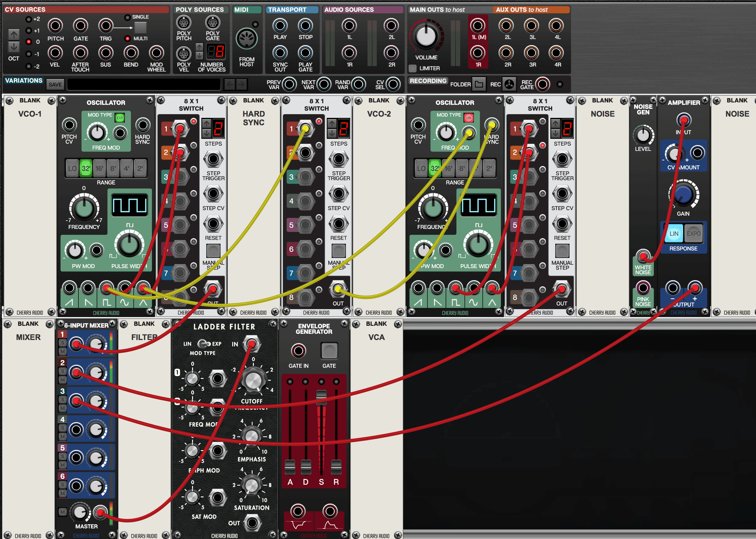
Task: Click the MIDI From Host jack
Action: pos(246,39)
